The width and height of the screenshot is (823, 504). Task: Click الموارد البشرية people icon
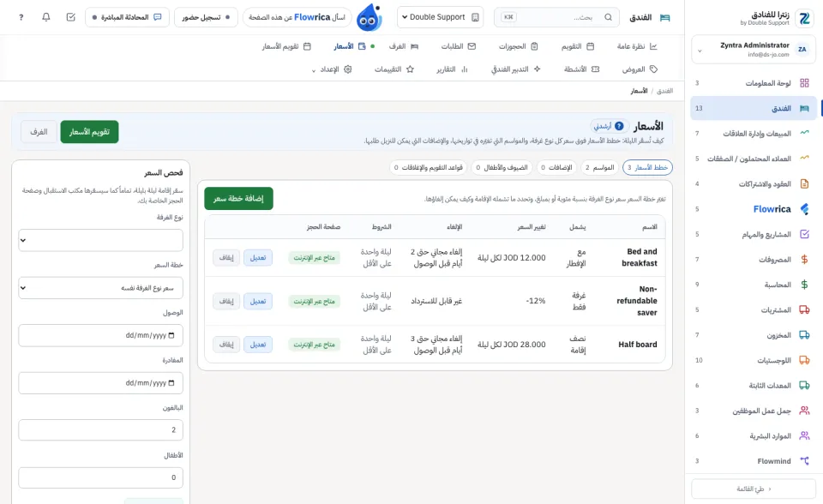pyautogui.click(x=804, y=435)
